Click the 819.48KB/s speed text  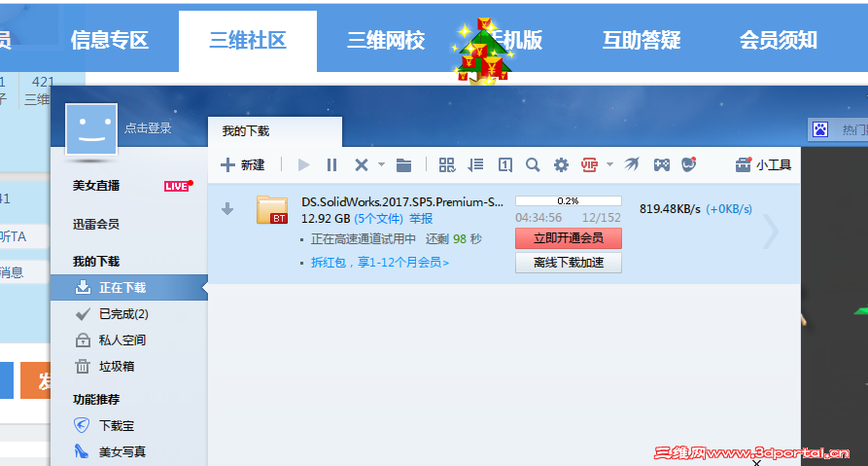click(x=670, y=209)
